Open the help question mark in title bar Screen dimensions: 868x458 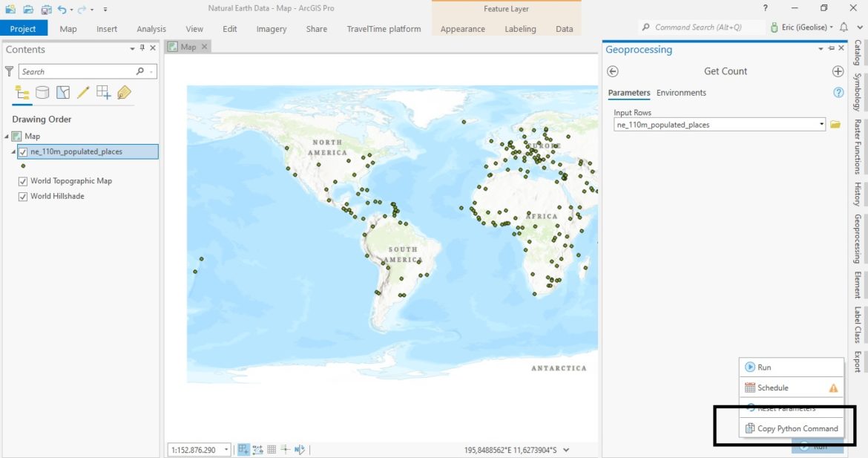coord(765,7)
